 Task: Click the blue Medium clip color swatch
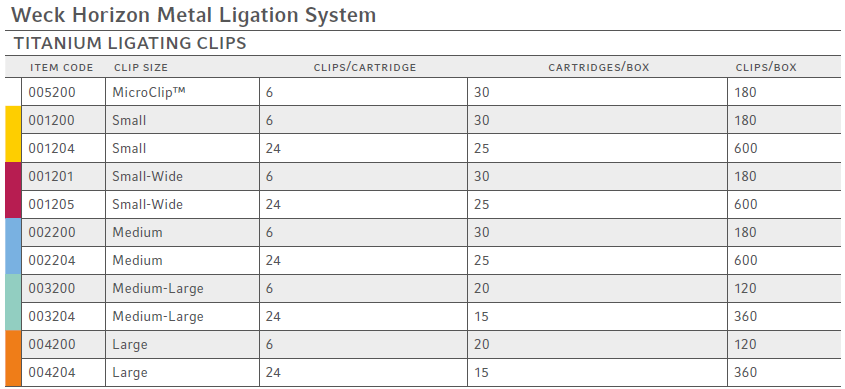(13, 246)
